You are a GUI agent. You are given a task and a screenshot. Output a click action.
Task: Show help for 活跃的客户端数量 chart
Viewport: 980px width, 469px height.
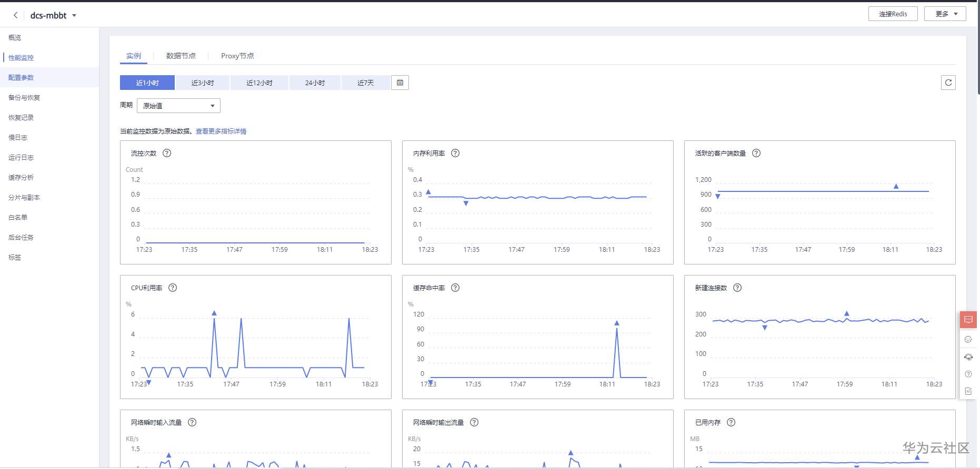756,153
